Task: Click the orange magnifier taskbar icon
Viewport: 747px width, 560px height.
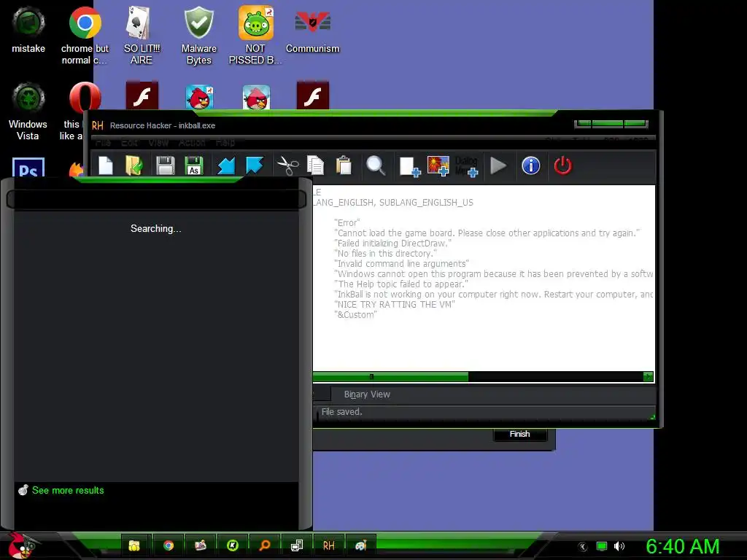Action: [x=264, y=545]
